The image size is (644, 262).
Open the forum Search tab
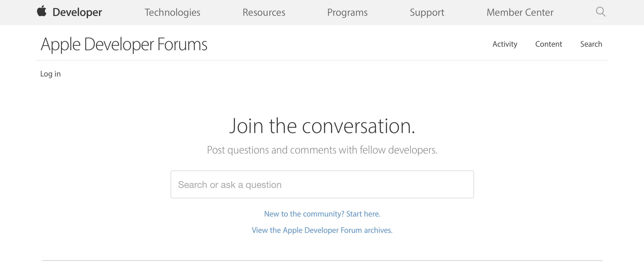point(591,44)
